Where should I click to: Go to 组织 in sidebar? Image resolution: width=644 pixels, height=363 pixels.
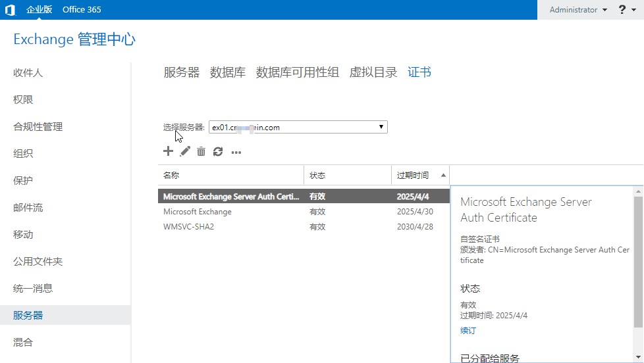coord(23,153)
